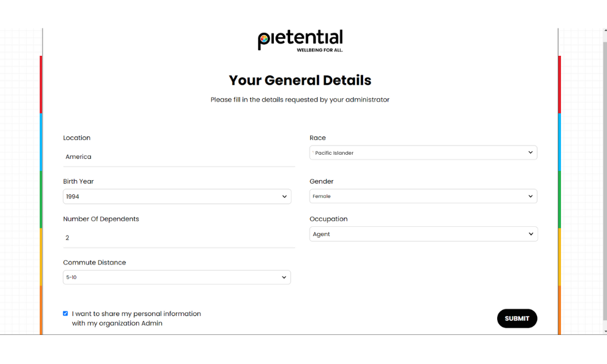The image size is (607, 364).
Task: Open the Gender dropdown showing Female
Action: [423, 197]
